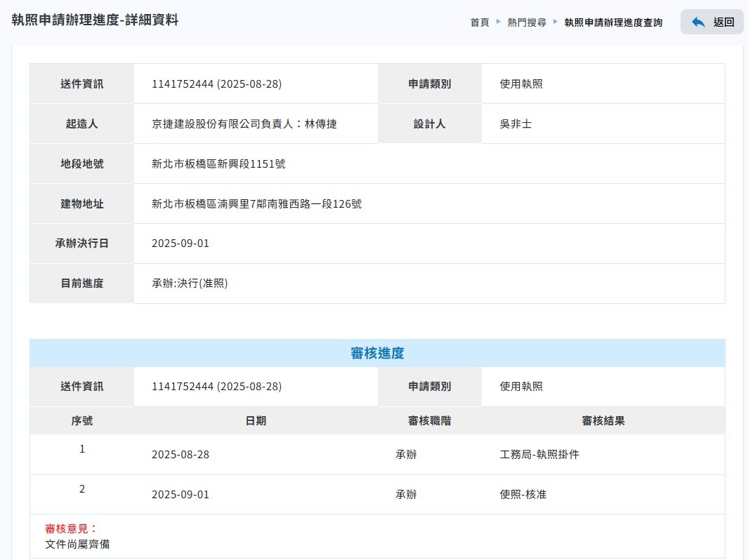Go to 熱門搜尋 in the breadcrumb
This screenshot has height=560, width=748.
tap(527, 22)
